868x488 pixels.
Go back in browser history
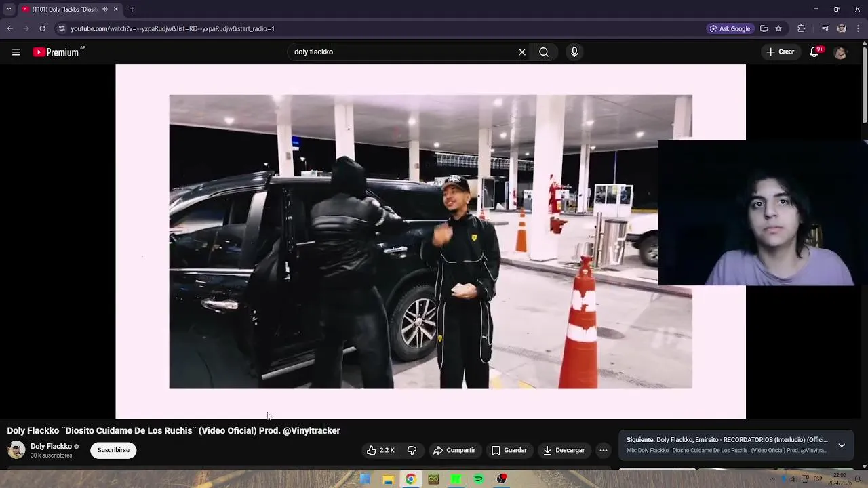coord(10,28)
